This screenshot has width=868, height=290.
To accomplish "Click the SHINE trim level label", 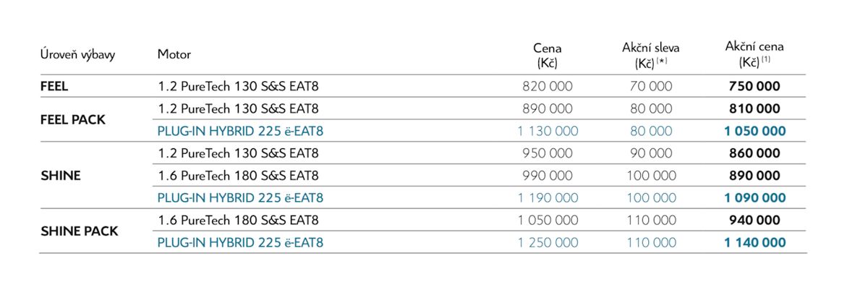I will [60, 176].
